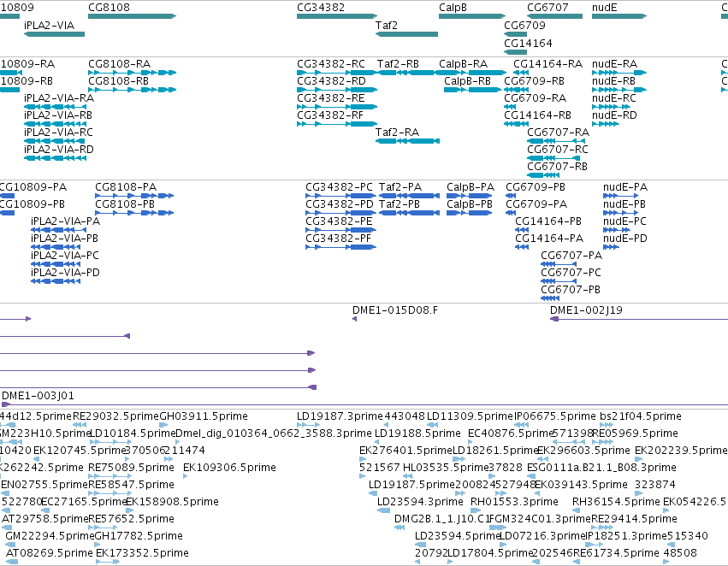Click EST EK109306.5prime
The image size is (728, 566).
(x=230, y=467)
